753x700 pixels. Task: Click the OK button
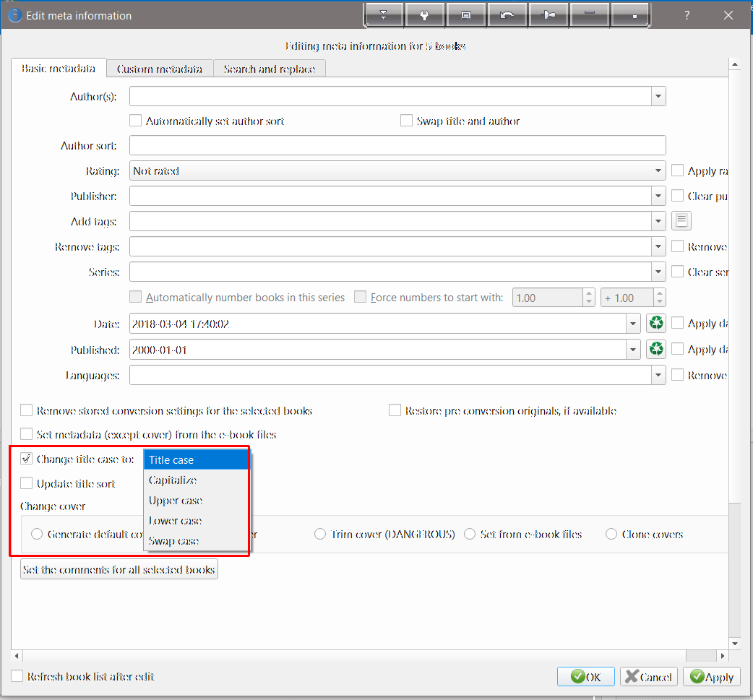point(585,676)
